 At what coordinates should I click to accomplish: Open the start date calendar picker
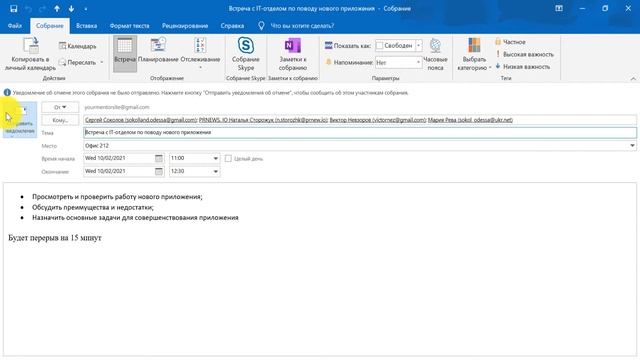pyautogui.click(x=159, y=158)
